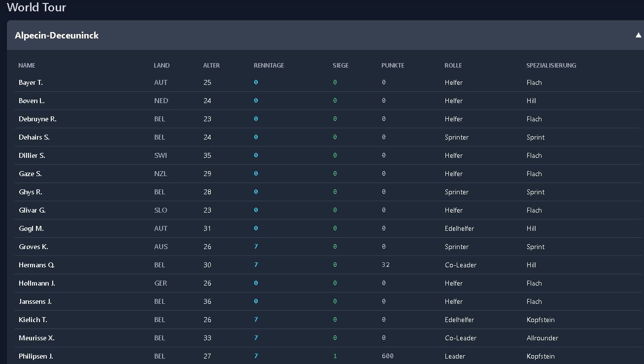
Task: Click the World Tour heading
Action: click(36, 7)
